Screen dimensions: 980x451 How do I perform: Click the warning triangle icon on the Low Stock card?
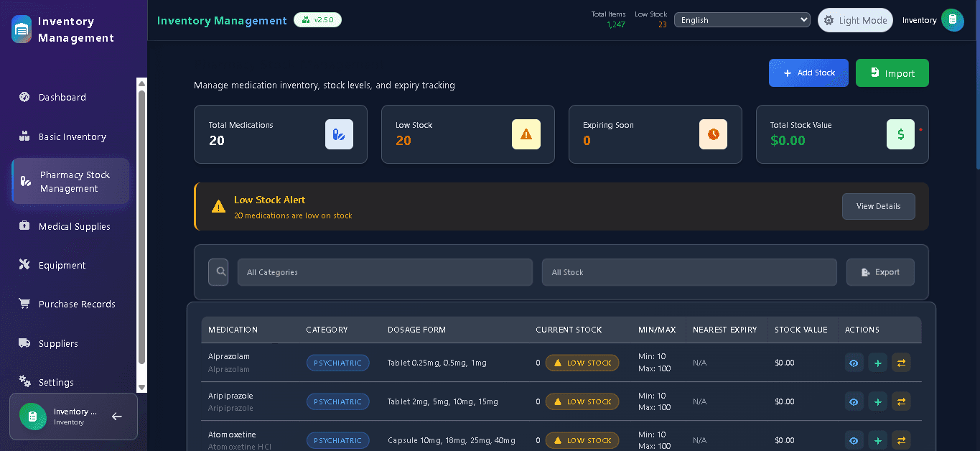coord(526,134)
